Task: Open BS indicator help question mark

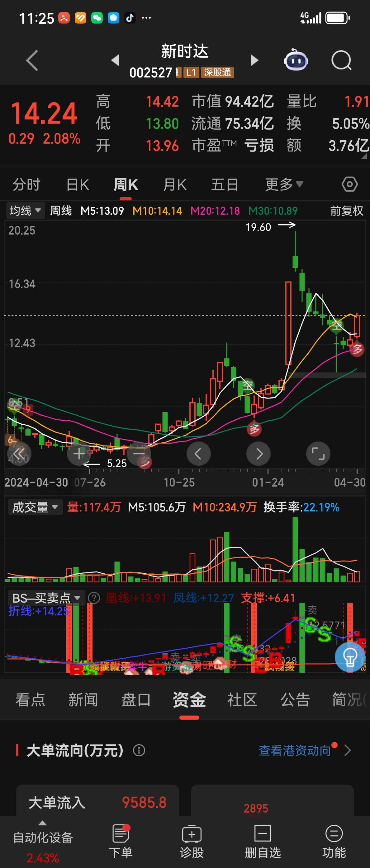Action: [x=94, y=598]
